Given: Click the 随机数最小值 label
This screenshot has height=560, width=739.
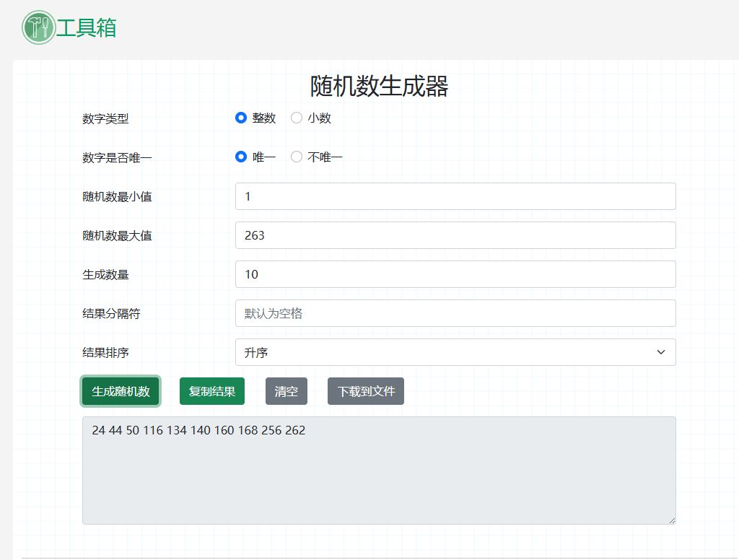Looking at the screenshot, I should pos(117,196).
